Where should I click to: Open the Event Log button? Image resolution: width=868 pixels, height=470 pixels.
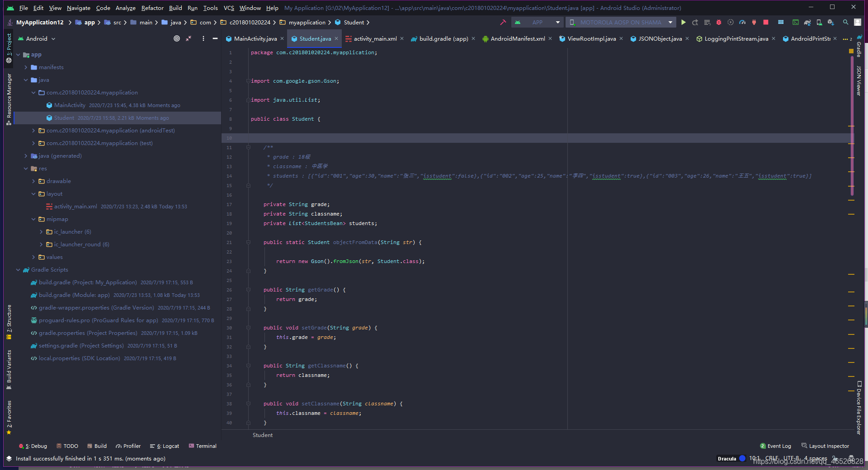click(775, 446)
